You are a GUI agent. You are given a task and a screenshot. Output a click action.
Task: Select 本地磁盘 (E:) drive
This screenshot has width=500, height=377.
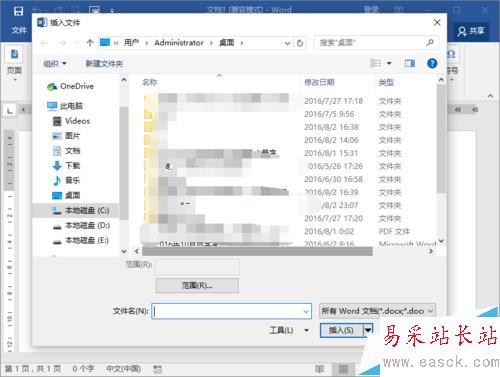pyautogui.click(x=80, y=240)
